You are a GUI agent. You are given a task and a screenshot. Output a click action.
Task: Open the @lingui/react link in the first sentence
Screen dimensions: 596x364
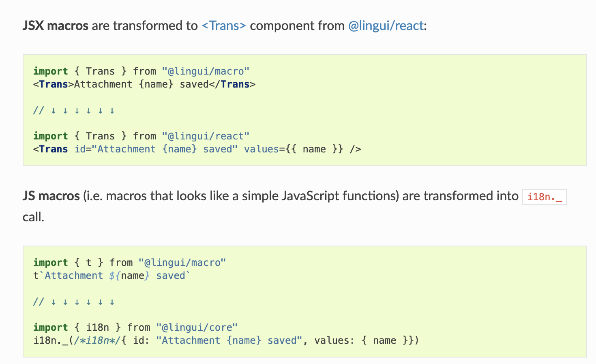(386, 26)
